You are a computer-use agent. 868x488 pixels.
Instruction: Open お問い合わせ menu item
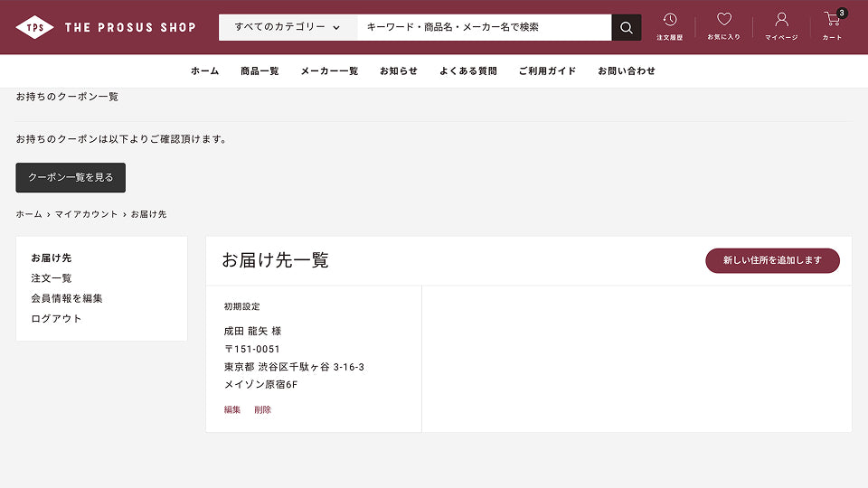(x=626, y=70)
